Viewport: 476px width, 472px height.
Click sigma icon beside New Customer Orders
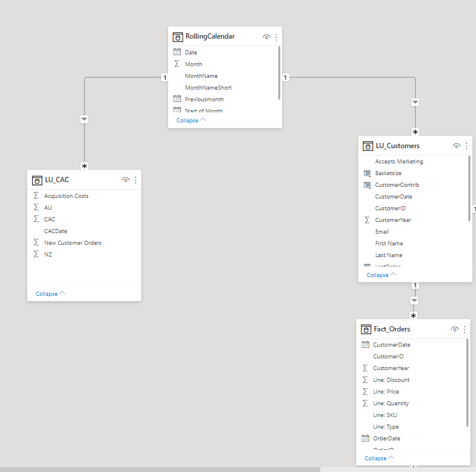pyautogui.click(x=36, y=242)
